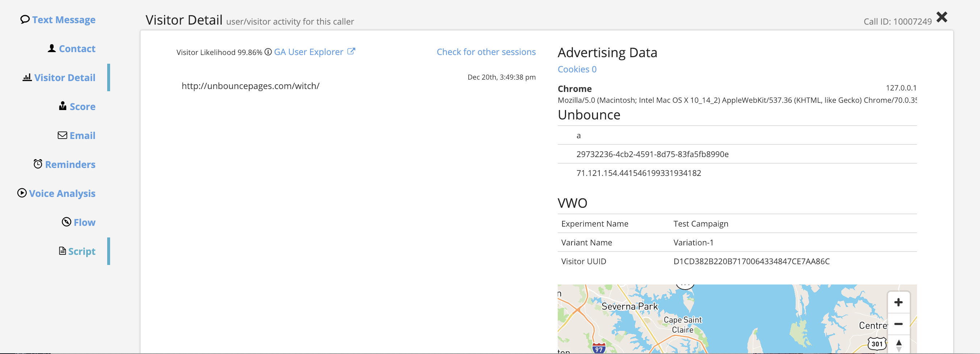Viewport: 980px width, 354px height.
Task: Reset map bearing with compass arrow
Action: (x=899, y=345)
